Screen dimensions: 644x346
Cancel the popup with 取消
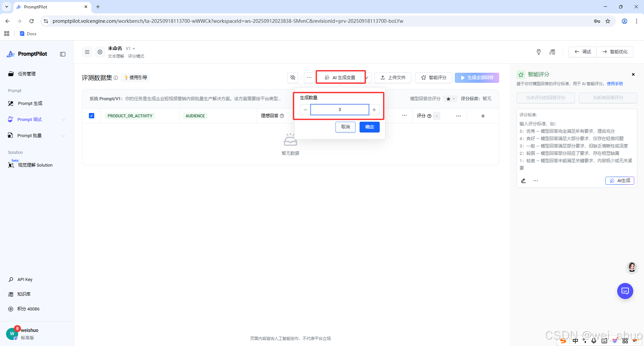pos(345,127)
